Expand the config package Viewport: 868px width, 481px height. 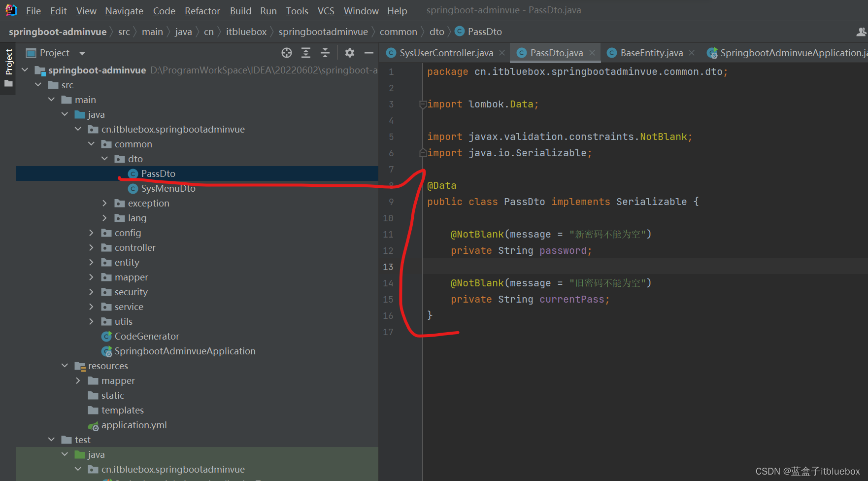[x=91, y=233]
